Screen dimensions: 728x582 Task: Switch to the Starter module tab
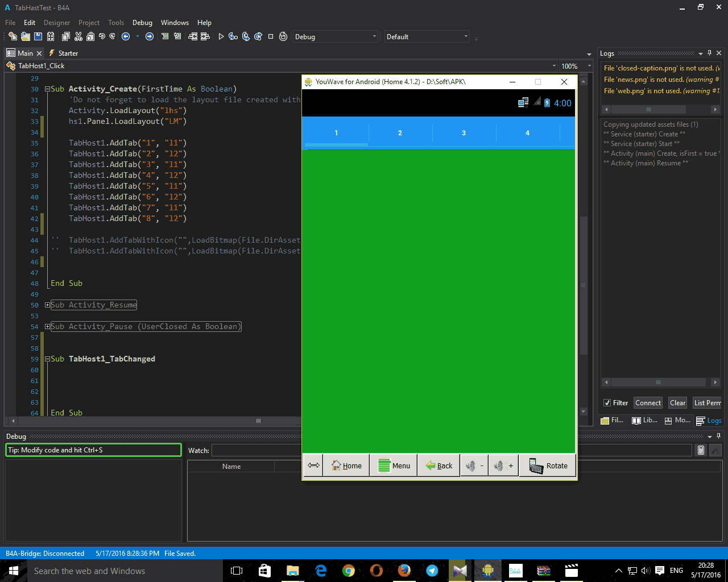tap(68, 53)
